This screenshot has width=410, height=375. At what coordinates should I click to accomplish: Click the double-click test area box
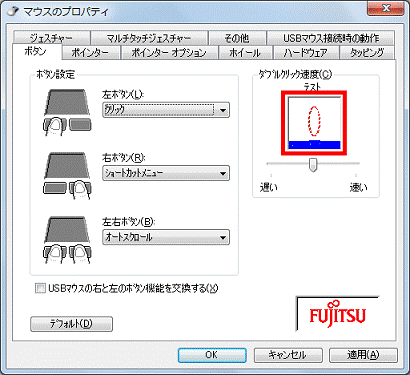click(314, 123)
